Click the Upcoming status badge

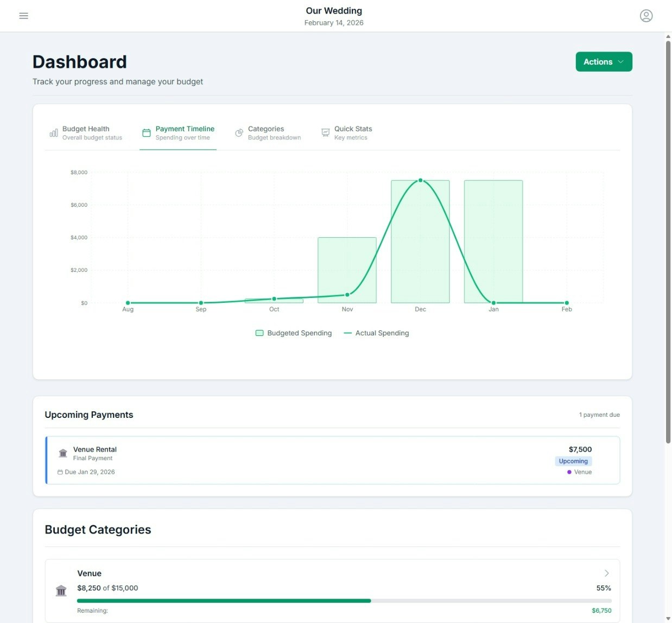pos(573,461)
